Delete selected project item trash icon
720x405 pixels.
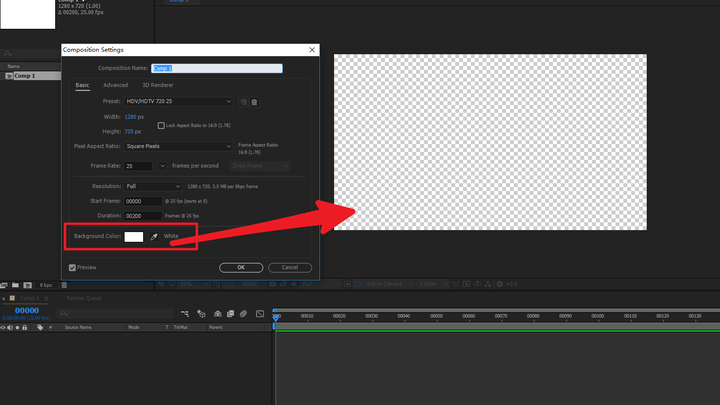pyautogui.click(x=64, y=285)
